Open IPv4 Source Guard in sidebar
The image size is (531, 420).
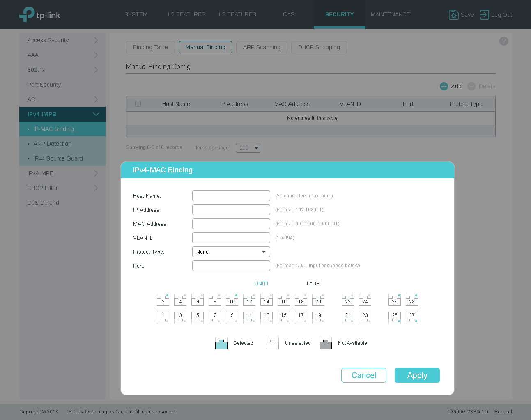click(62, 158)
